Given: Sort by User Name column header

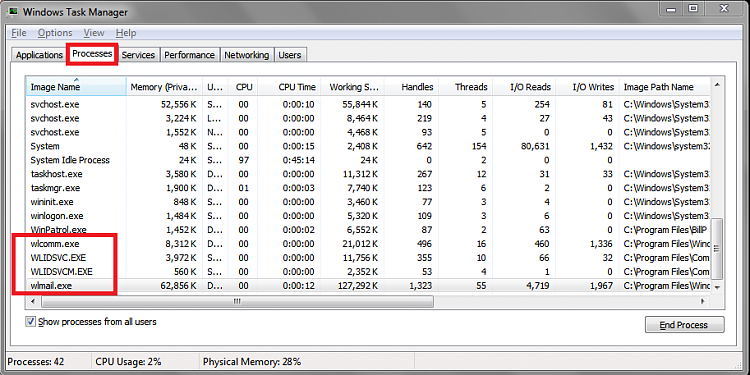Looking at the screenshot, I should [216, 87].
